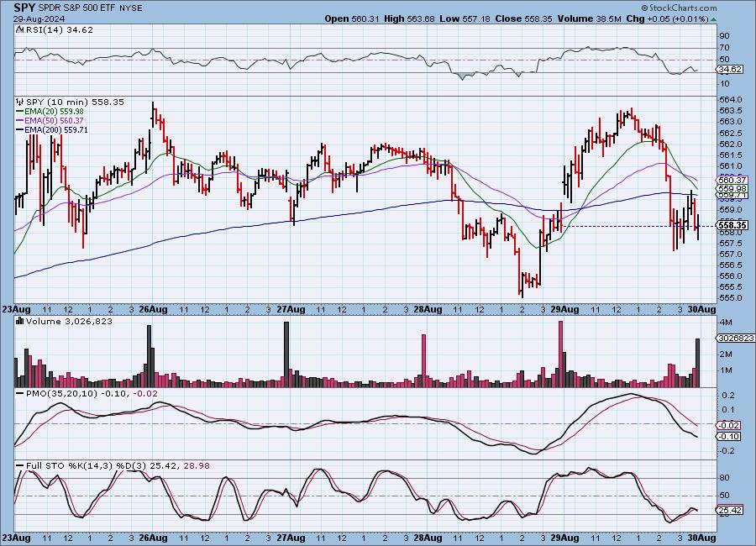
Task: Click the 4M volume axis label
Action: (x=726, y=322)
